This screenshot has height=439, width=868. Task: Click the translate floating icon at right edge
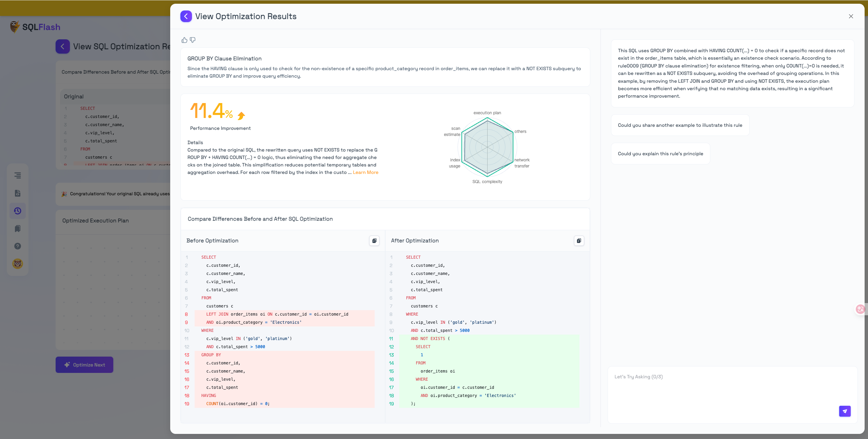pos(860,309)
